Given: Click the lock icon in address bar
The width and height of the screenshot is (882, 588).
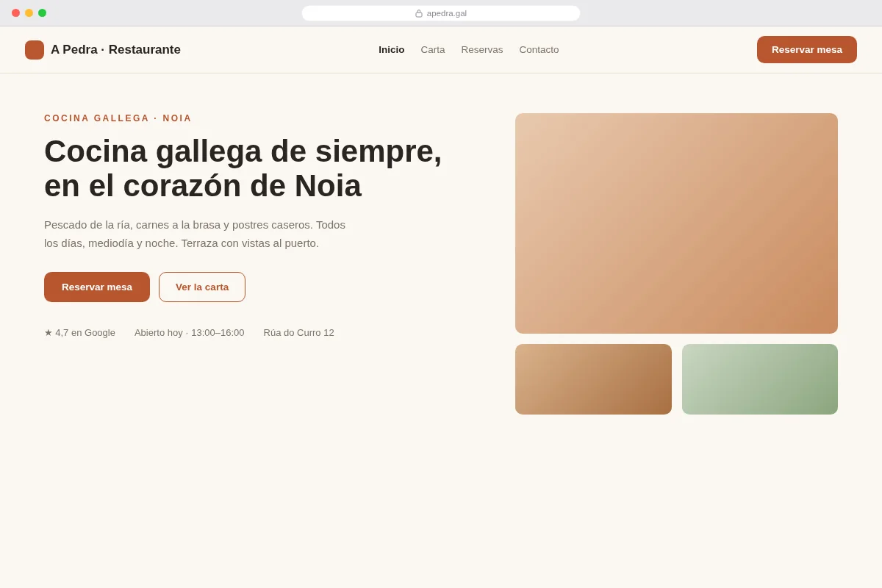Looking at the screenshot, I should [419, 13].
